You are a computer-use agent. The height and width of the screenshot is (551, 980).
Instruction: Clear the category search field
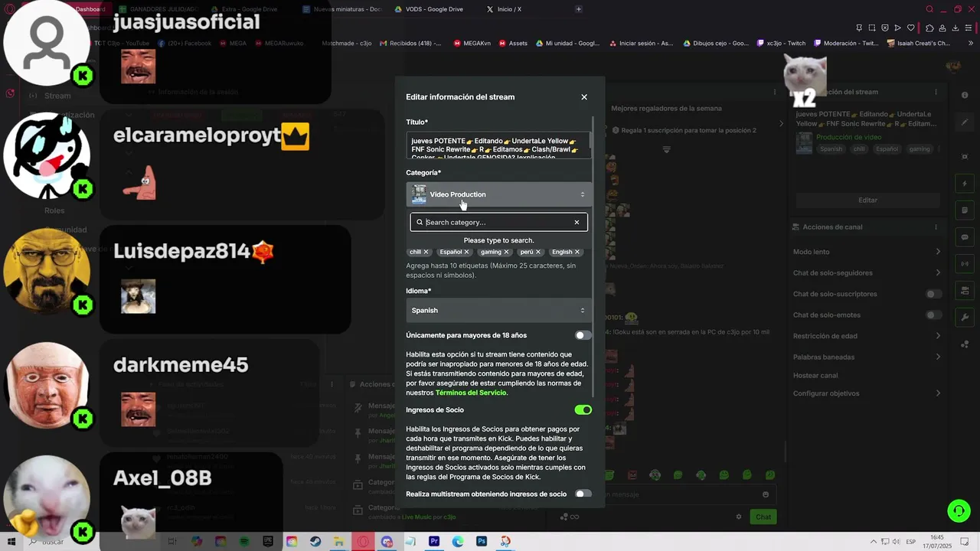pyautogui.click(x=577, y=223)
